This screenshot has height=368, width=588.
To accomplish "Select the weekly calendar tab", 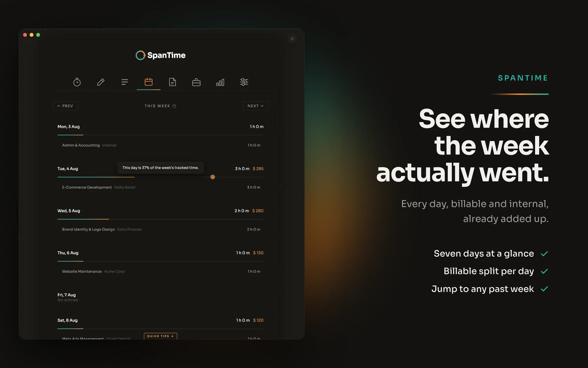I will [149, 82].
